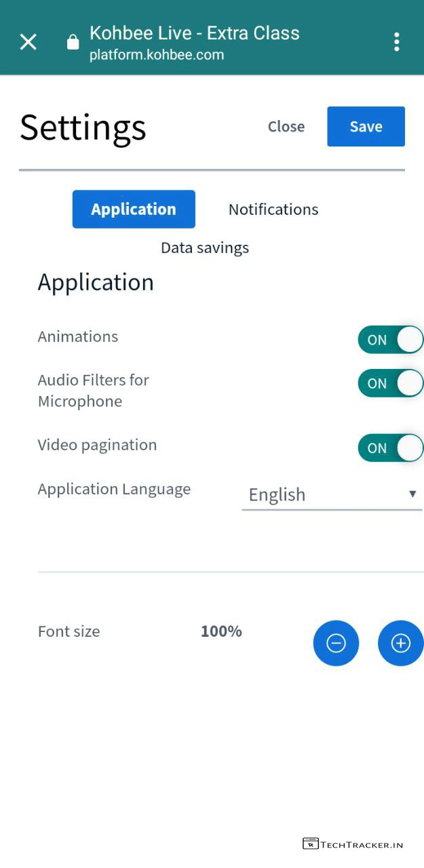This screenshot has width=424, height=868.
Task: Switch to the Notifications tab
Action: (273, 210)
